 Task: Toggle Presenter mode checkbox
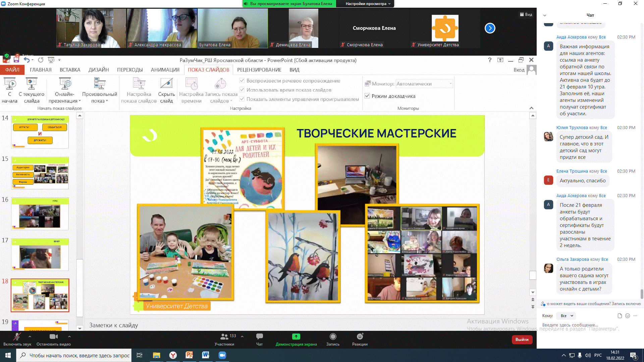(367, 96)
